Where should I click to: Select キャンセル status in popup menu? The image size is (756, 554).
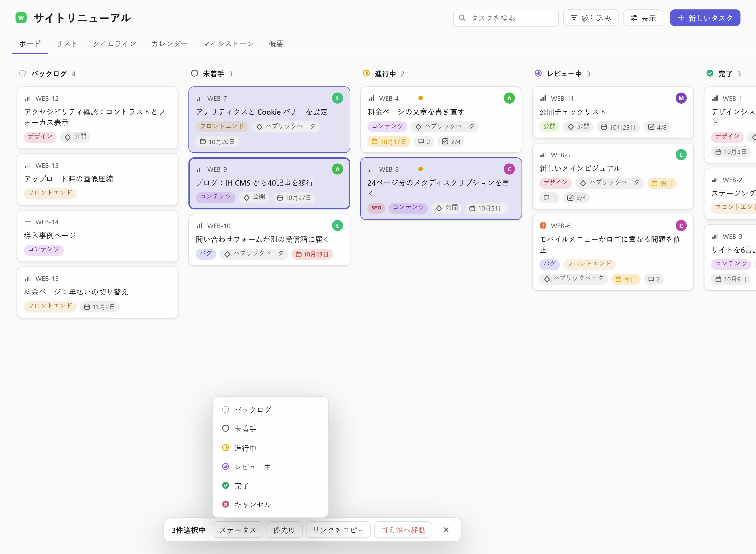[270, 504]
